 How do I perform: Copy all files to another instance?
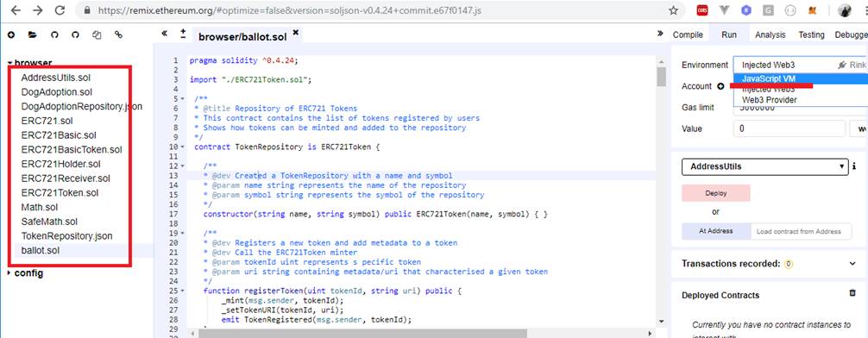[97, 34]
